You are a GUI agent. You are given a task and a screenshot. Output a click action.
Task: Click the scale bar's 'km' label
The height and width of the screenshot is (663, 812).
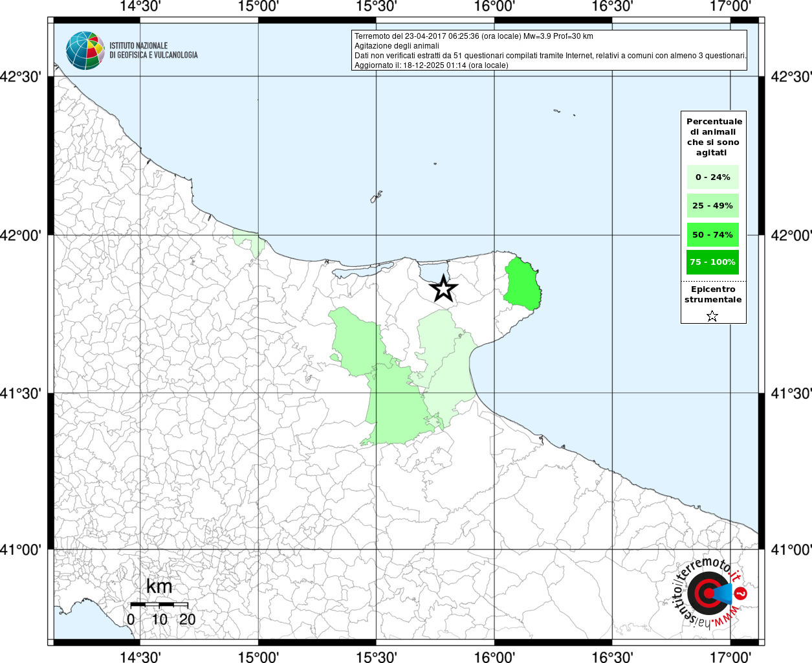click(x=159, y=587)
